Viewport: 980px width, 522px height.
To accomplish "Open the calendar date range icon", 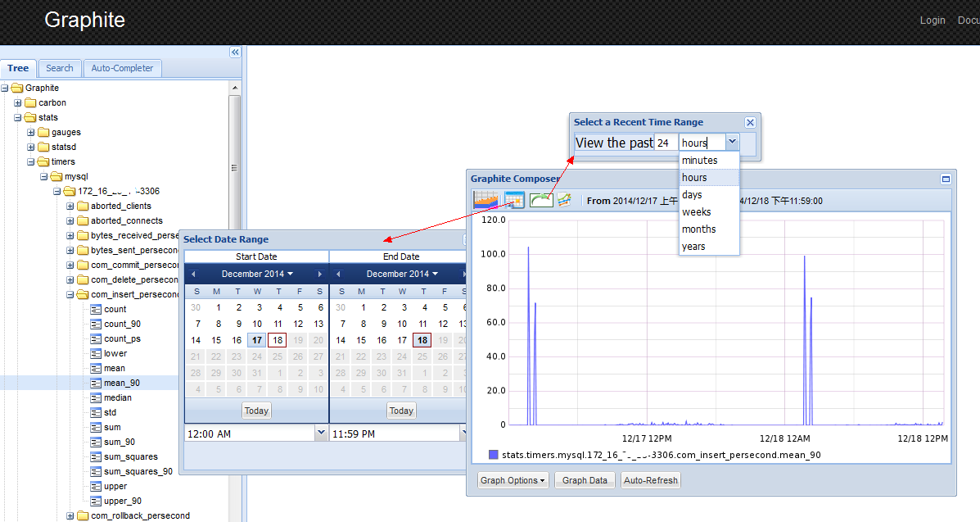I will (514, 200).
